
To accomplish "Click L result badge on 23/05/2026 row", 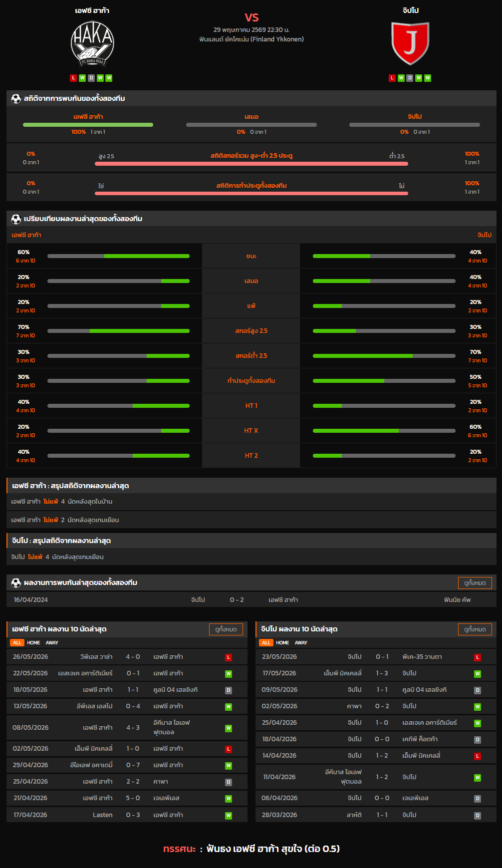I will click(x=478, y=657).
